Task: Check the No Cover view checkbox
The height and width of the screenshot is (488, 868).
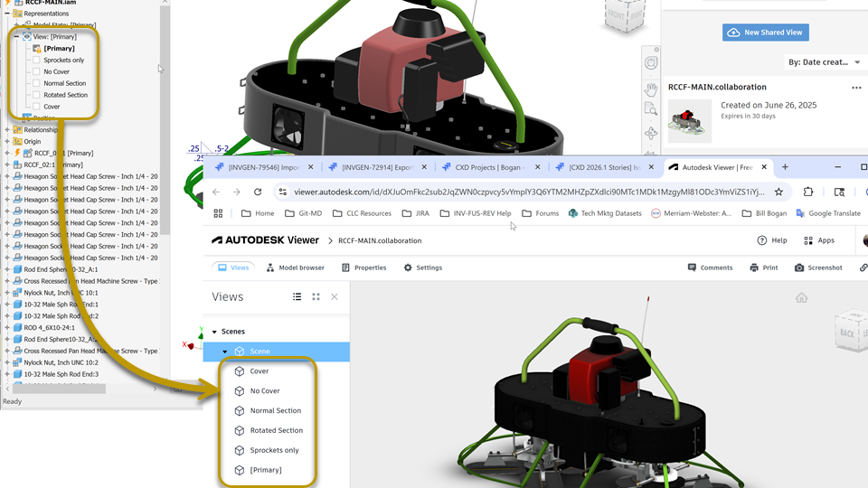Action: [x=36, y=71]
